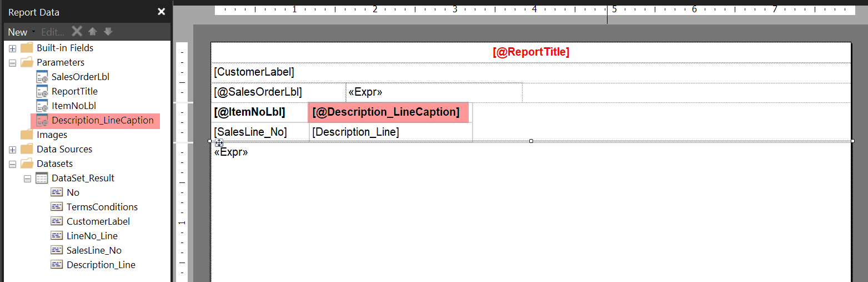
Task: Click the delete (X) icon in Report Data toolbar
Action: 77,32
